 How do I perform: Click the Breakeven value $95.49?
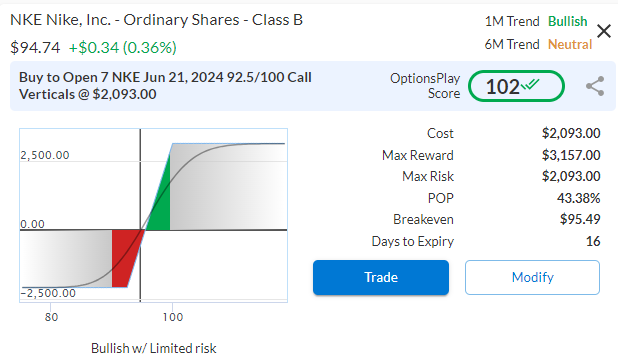tap(580, 219)
